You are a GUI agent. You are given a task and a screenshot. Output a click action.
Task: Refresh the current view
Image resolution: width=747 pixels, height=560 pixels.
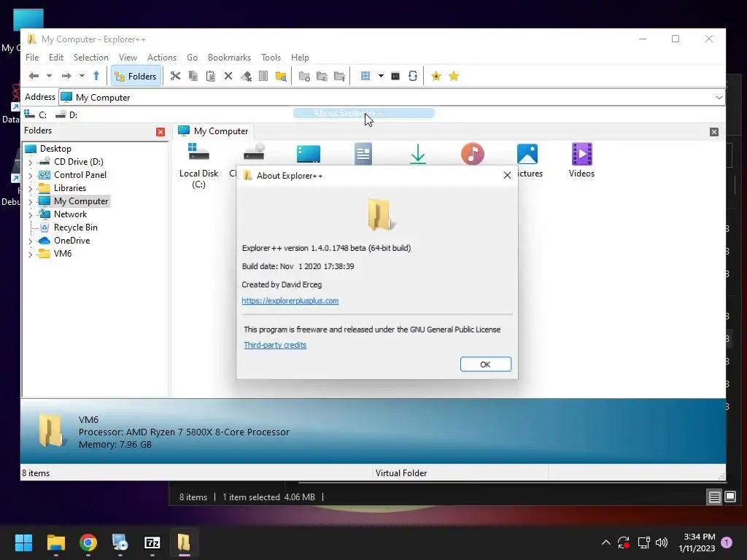click(x=413, y=76)
